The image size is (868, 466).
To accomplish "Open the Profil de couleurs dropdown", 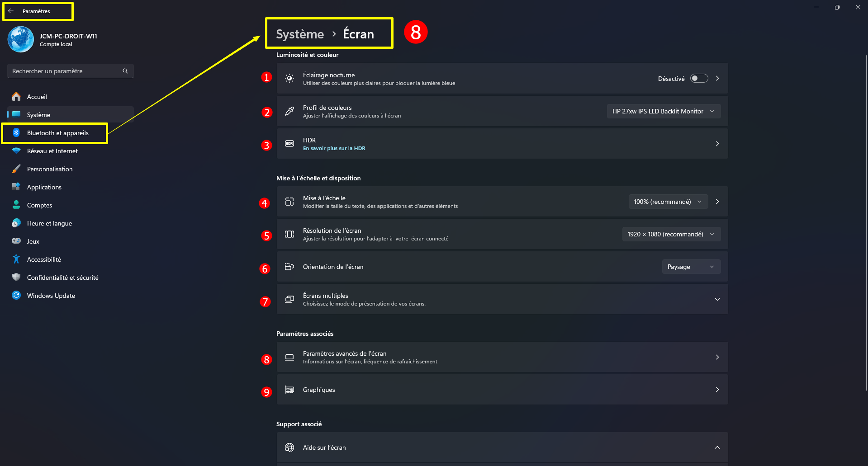I will pyautogui.click(x=663, y=111).
